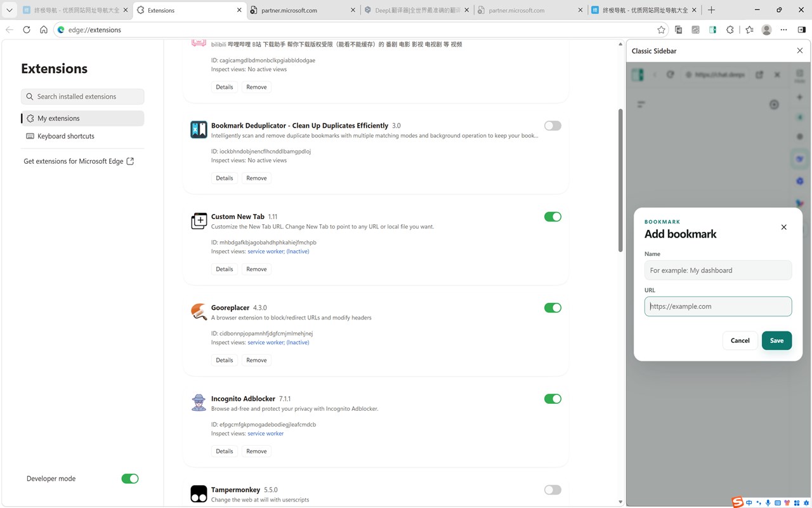Click the Bookmark Deduplicator extension icon
This screenshot has height=508, width=812.
[x=199, y=130]
